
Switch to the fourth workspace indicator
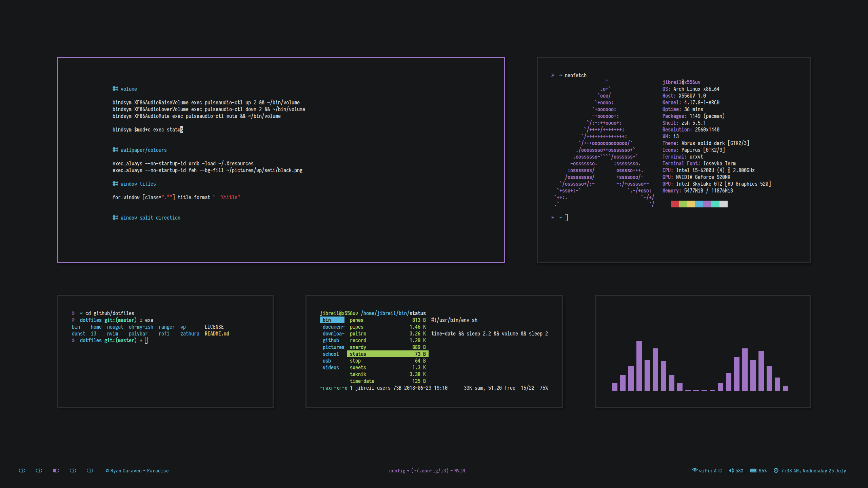(73, 470)
